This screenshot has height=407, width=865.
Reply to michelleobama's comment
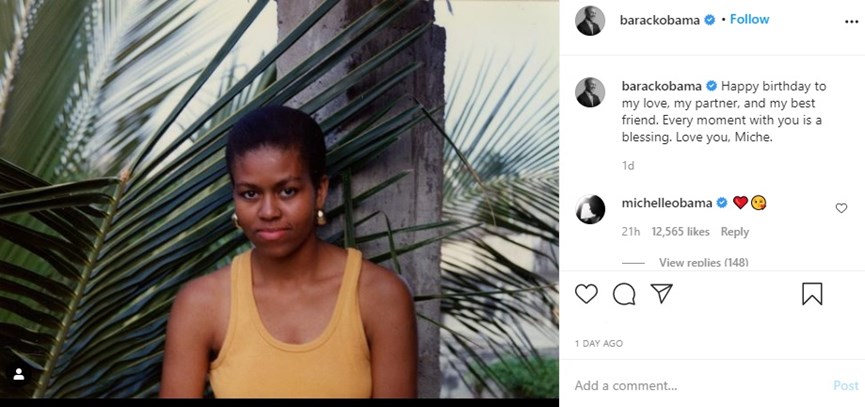734,231
